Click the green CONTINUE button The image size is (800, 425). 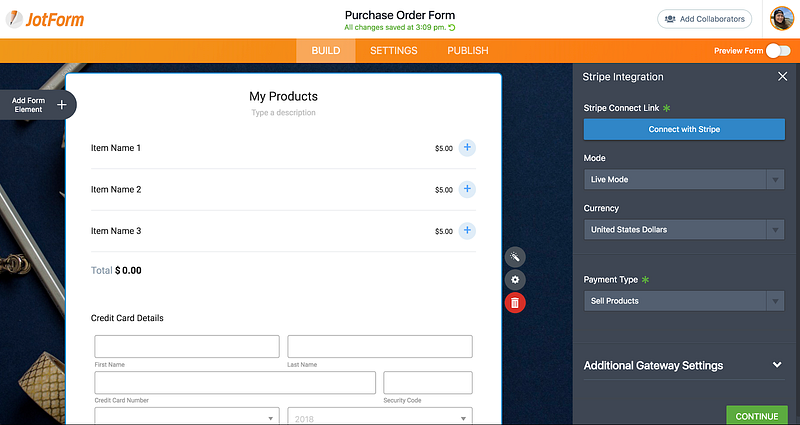coord(757,416)
